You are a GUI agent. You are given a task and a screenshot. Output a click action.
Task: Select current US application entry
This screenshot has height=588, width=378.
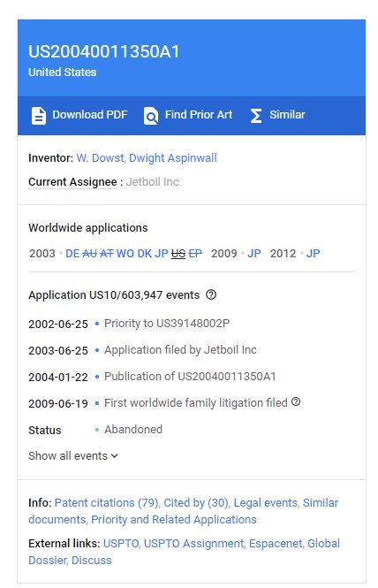pyautogui.click(x=178, y=254)
